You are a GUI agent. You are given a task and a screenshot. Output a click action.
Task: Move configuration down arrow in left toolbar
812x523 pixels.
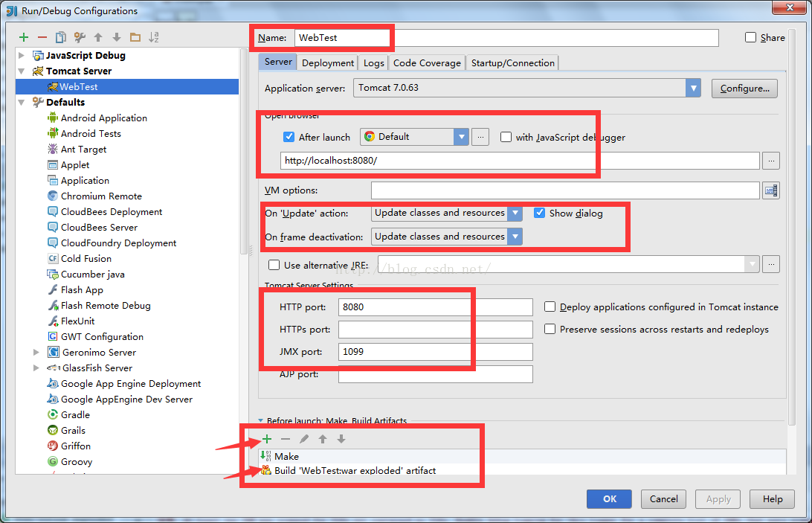(117, 37)
